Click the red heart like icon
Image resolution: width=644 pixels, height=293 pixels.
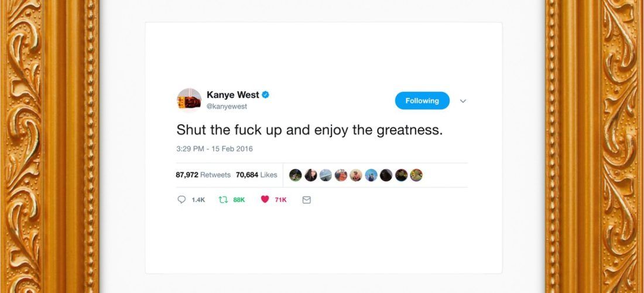coord(265,199)
